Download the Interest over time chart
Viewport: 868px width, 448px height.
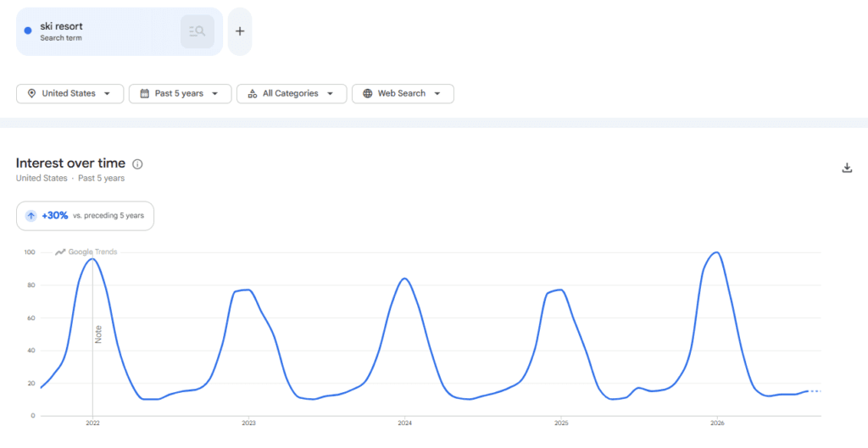pos(847,168)
